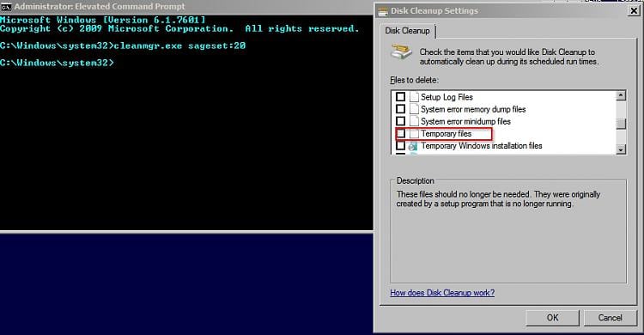Tick the Temporary files checkbox

[x=400, y=134]
